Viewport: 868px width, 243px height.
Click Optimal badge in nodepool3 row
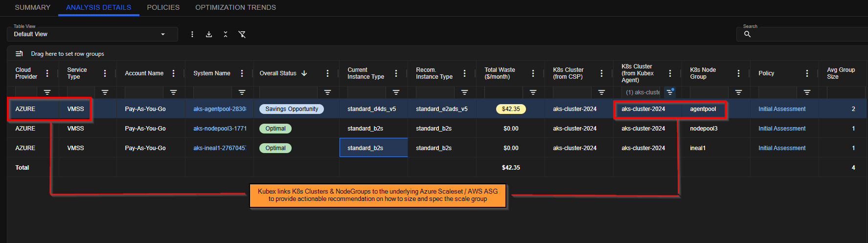click(275, 129)
